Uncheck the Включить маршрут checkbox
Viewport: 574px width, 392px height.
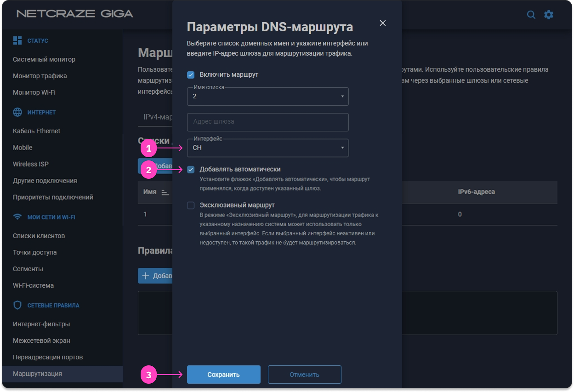click(191, 74)
